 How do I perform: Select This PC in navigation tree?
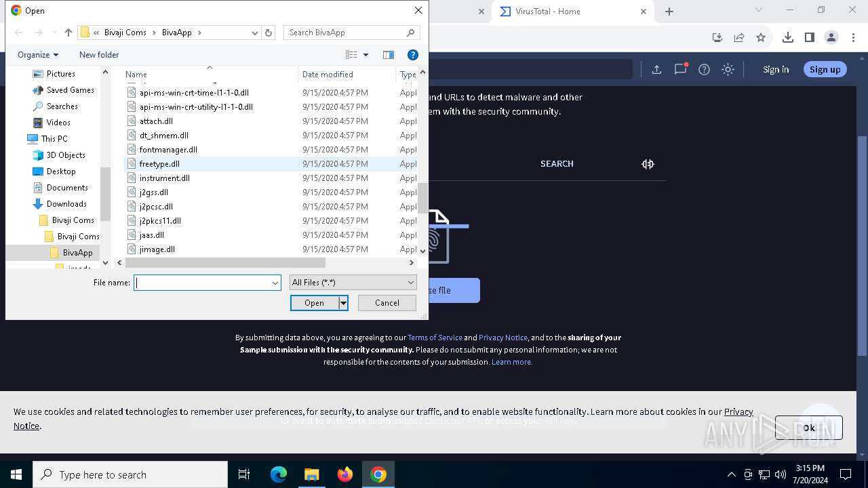click(54, 139)
